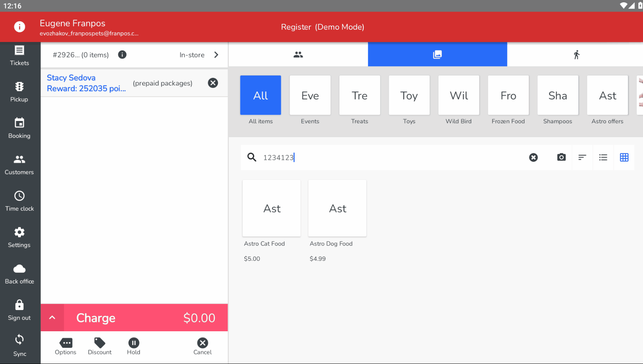Clear the search text 1234123
The height and width of the screenshot is (364, 643).
(x=534, y=157)
